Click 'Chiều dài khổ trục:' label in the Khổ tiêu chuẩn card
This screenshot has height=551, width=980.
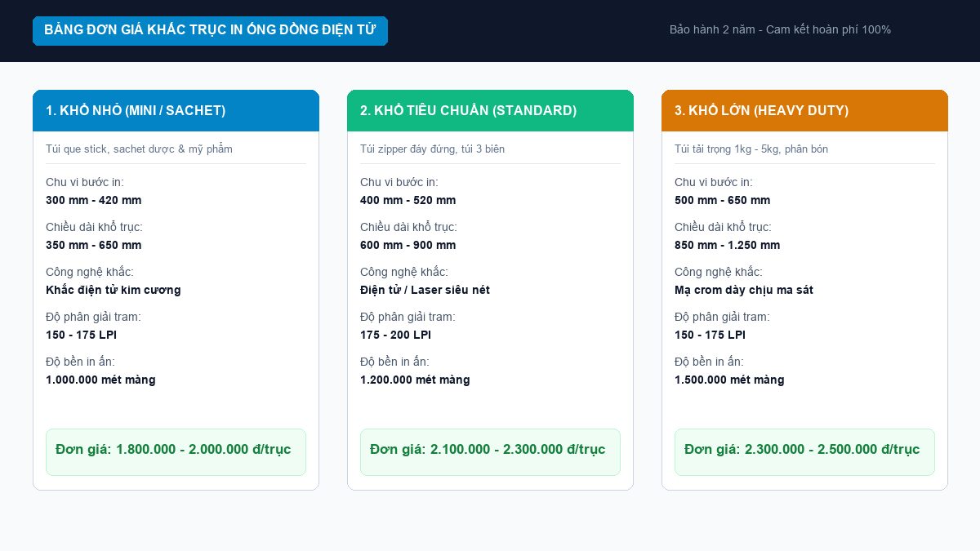408,227
